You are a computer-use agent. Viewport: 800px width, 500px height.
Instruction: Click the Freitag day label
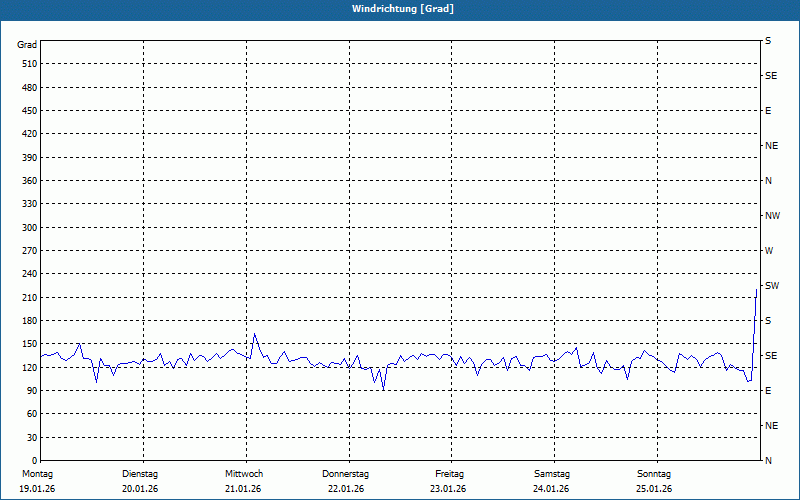click(x=449, y=474)
